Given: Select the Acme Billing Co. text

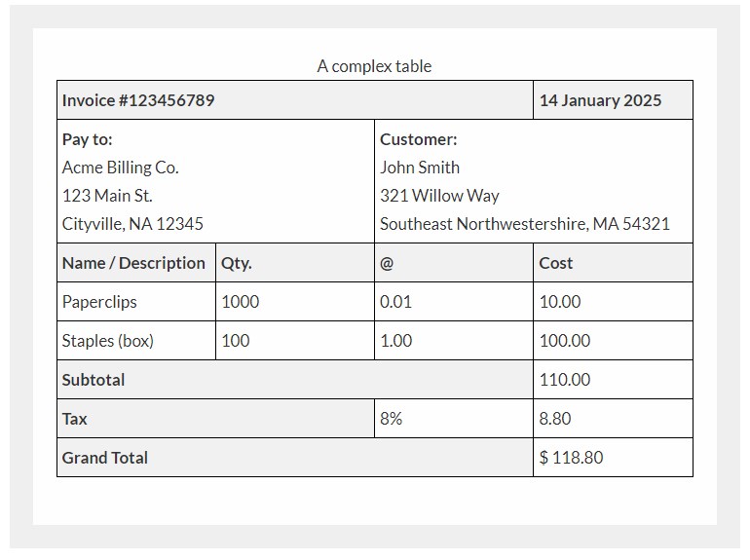Looking at the screenshot, I should [x=121, y=168].
